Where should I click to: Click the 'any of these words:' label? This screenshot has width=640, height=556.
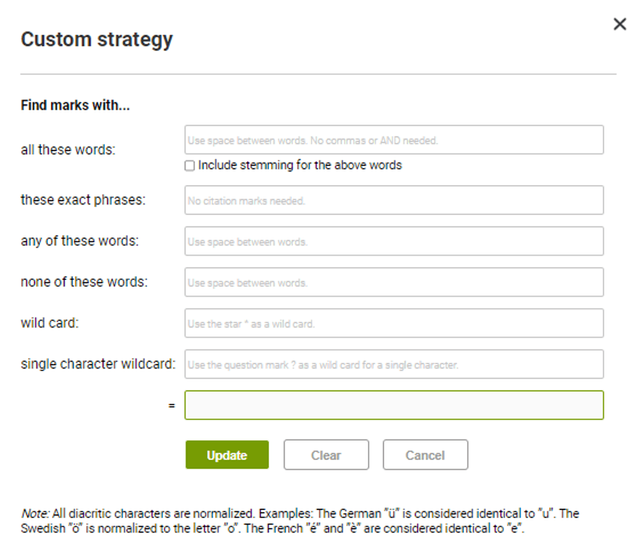point(80,241)
